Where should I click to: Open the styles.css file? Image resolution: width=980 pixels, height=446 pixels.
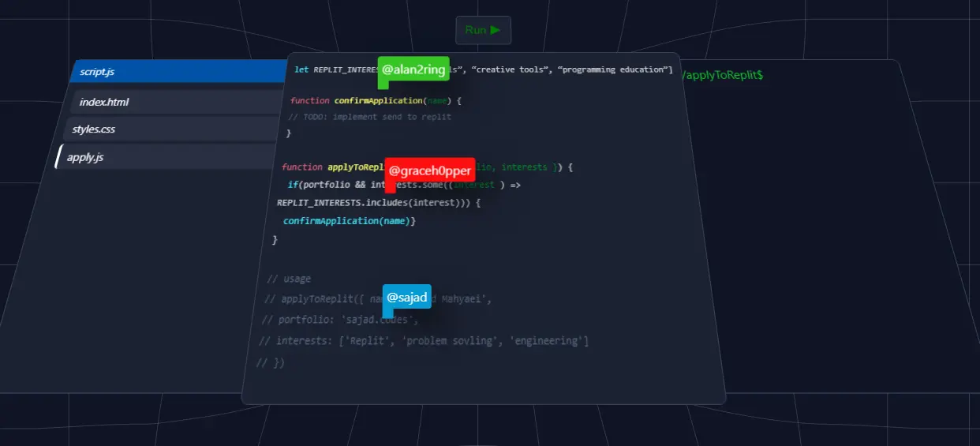point(174,129)
